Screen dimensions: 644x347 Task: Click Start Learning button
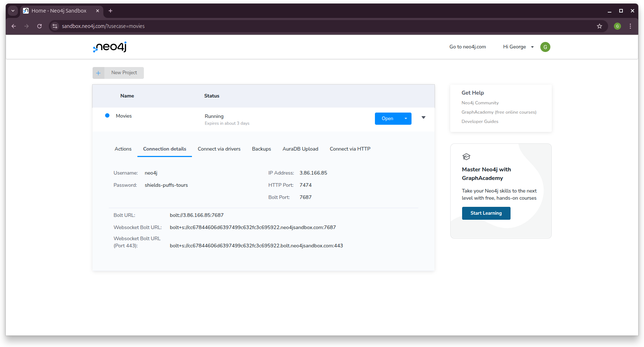[x=486, y=213]
